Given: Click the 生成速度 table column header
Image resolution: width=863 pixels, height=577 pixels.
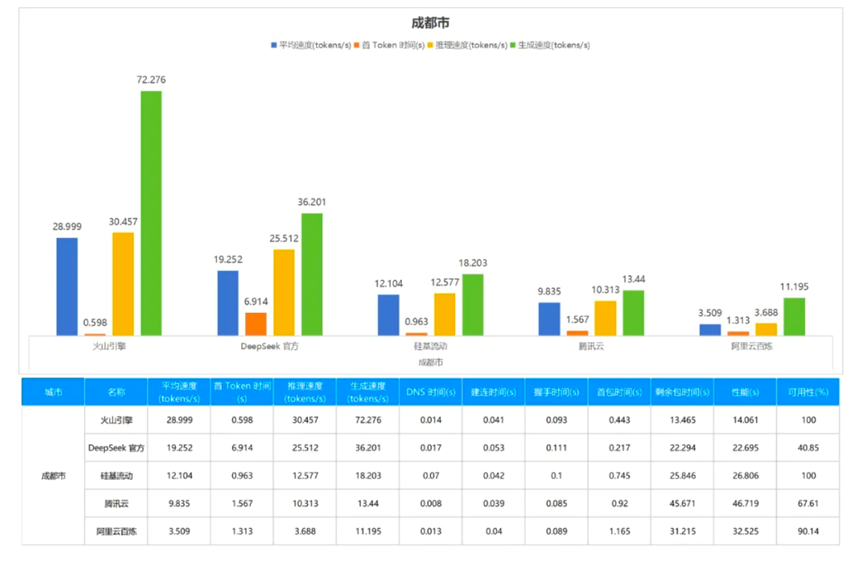Looking at the screenshot, I should point(368,392).
